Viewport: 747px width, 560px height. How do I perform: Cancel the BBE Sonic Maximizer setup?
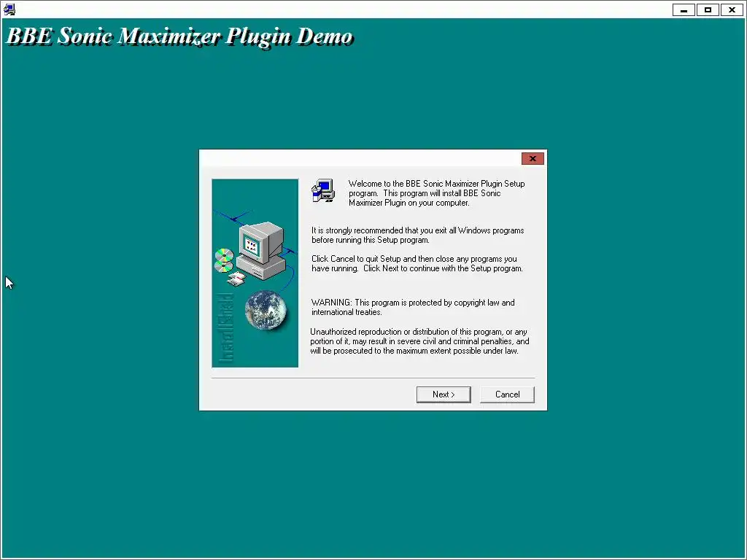point(507,394)
